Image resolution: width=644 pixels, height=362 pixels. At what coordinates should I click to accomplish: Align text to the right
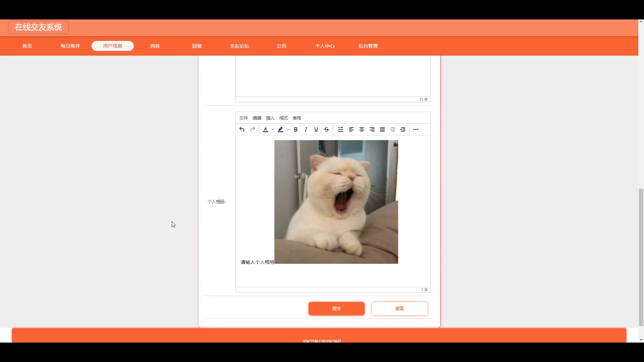click(x=372, y=129)
